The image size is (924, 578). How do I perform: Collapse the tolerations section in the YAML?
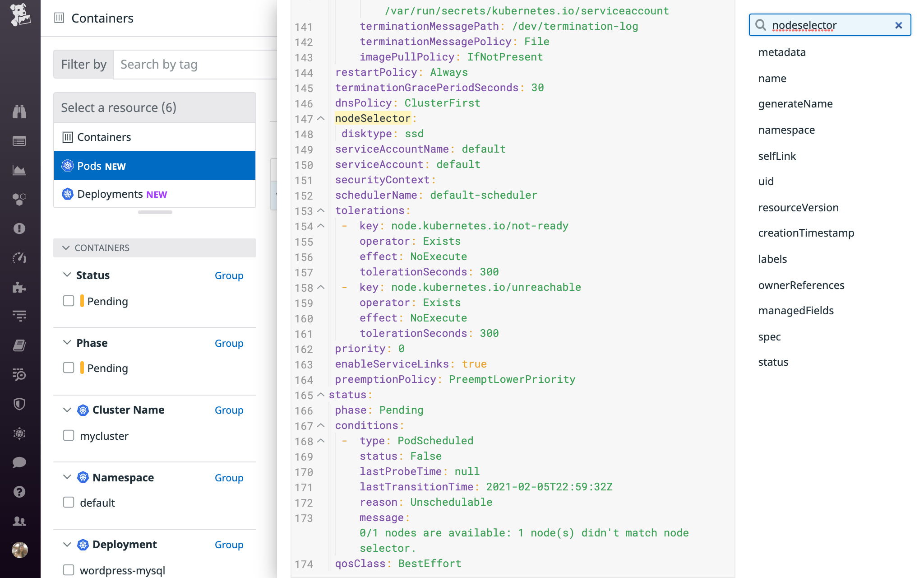pos(320,211)
